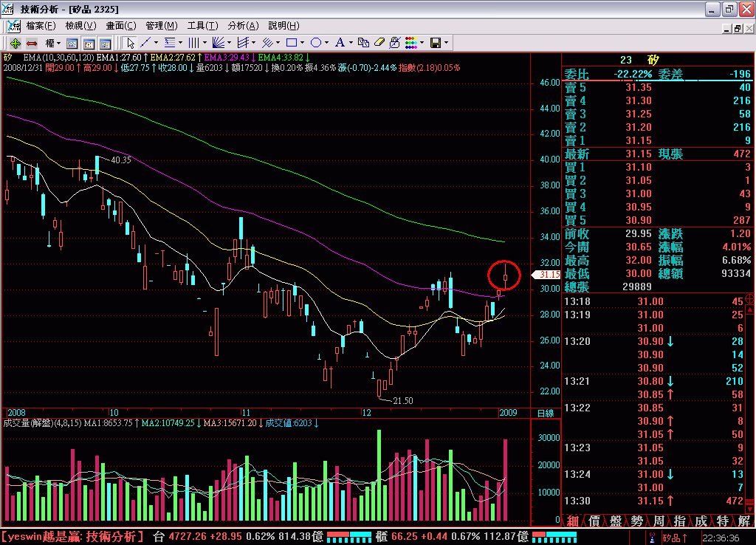Toggle the second chart layout button
Image resolution: width=756 pixels, height=545 pixels.
tap(89, 44)
